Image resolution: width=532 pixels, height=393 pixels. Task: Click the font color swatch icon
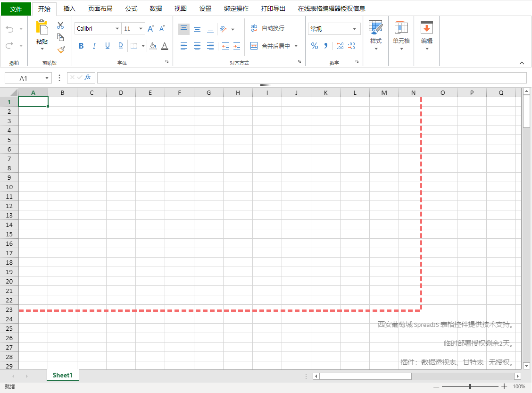164,46
